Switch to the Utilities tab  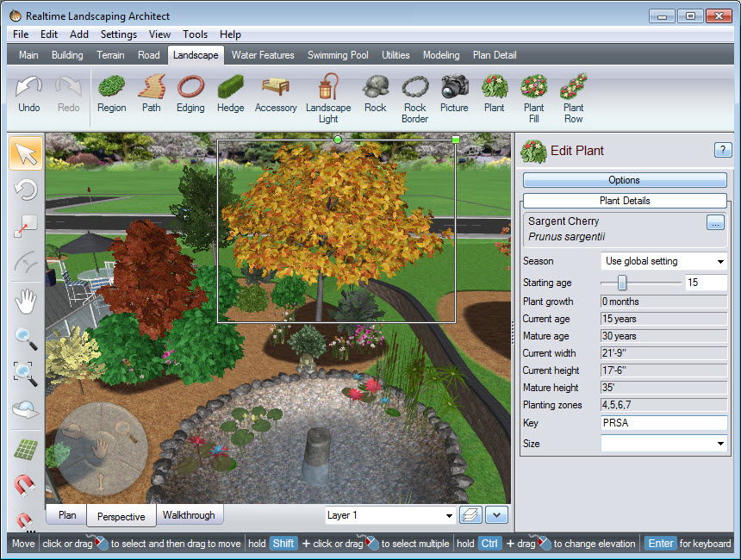(395, 55)
